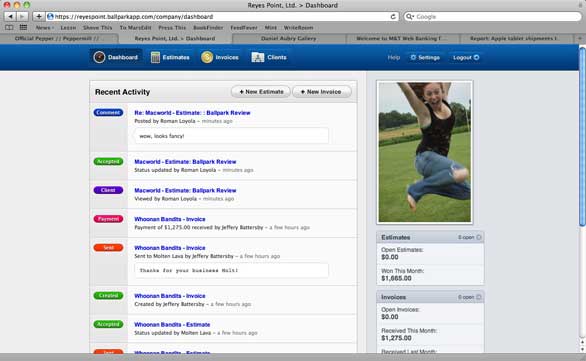Open the Top Sites grid icon
The image size is (586, 361).
23,27
